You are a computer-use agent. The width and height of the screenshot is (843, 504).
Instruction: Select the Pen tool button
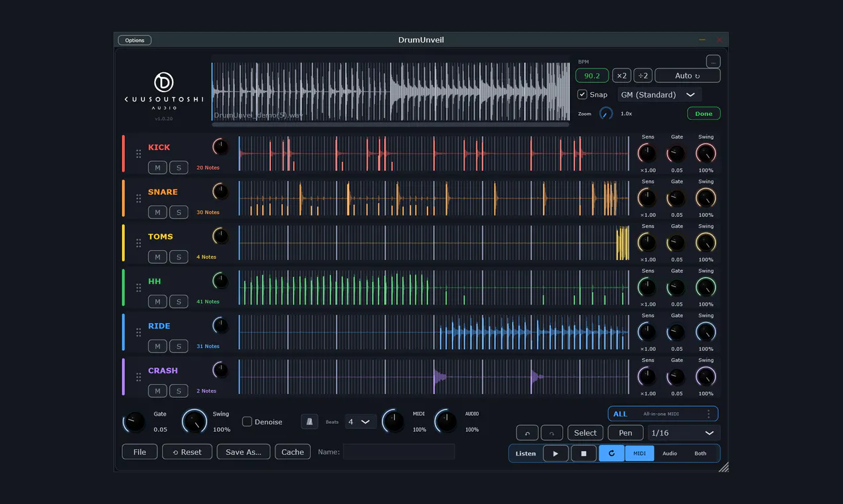coord(626,433)
